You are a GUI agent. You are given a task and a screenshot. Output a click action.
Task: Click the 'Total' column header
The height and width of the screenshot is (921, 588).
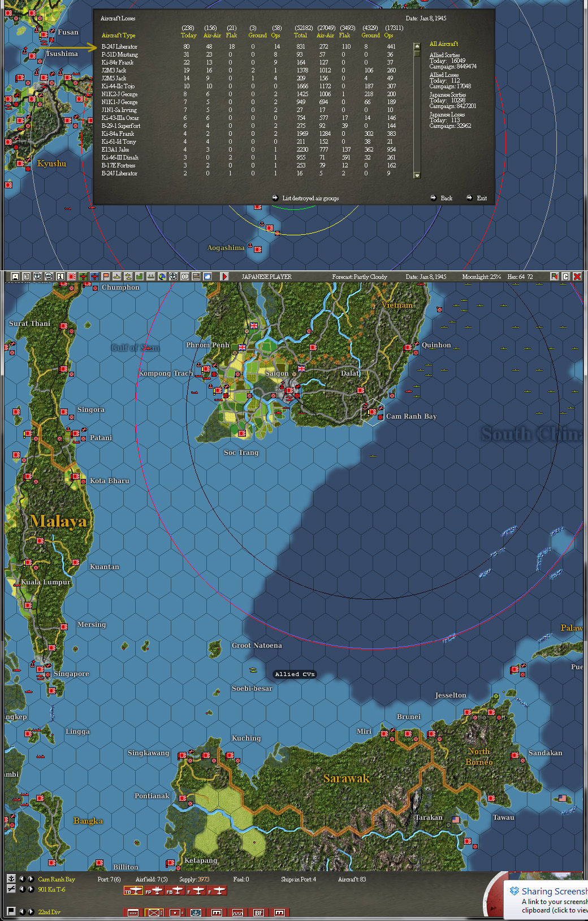pyautogui.click(x=300, y=35)
